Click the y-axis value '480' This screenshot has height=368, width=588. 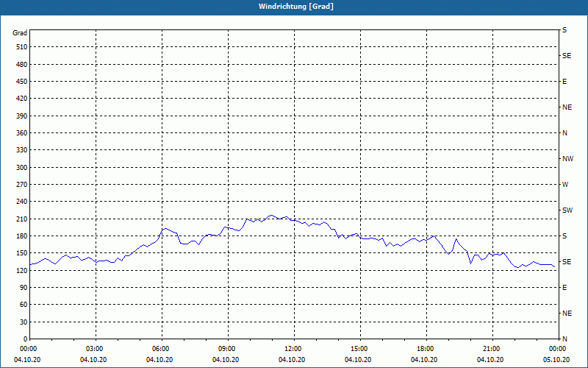22,64
